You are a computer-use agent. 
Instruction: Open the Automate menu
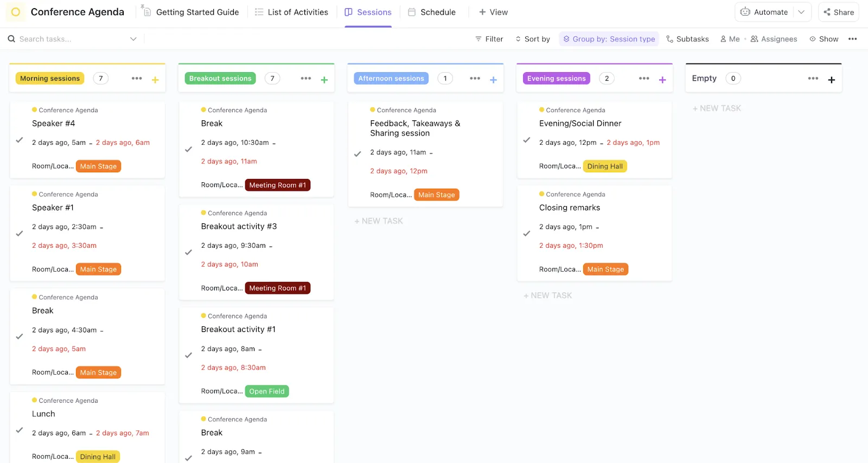coord(764,12)
